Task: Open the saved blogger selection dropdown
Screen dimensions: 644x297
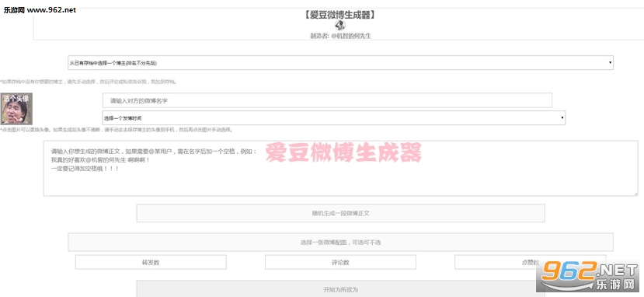Action: pyautogui.click(x=340, y=63)
